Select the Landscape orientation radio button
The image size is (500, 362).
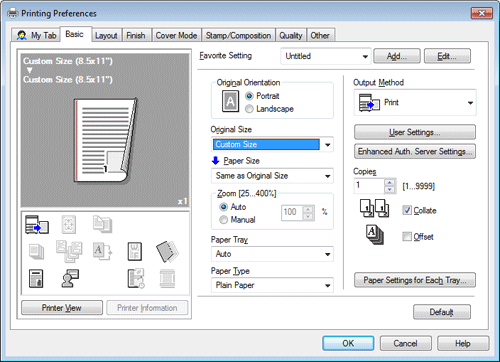pos(249,109)
